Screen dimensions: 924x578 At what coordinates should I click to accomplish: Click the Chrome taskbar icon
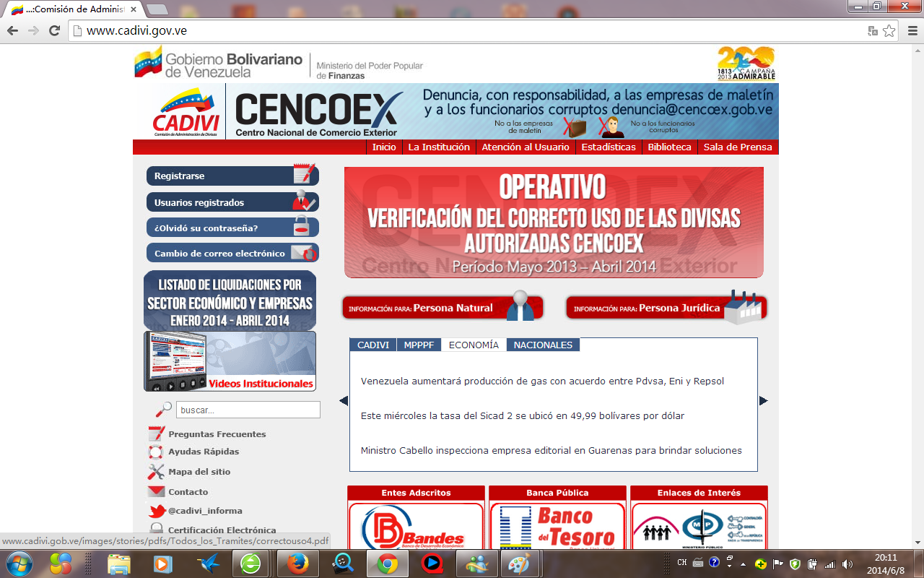(387, 563)
